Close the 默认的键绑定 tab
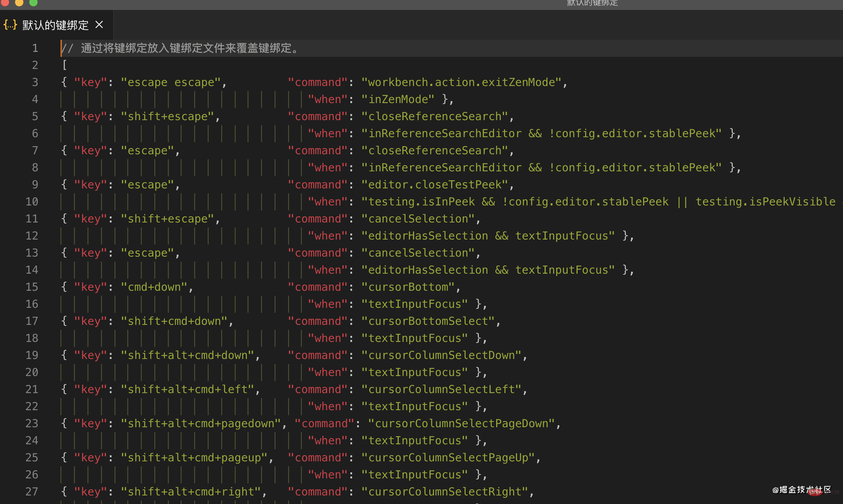The width and height of the screenshot is (843, 504). coord(99,25)
